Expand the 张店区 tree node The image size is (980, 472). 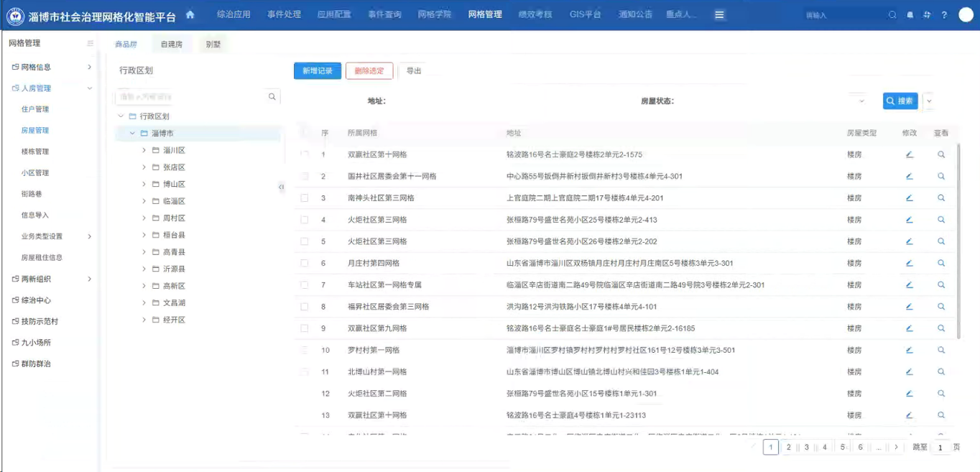(144, 167)
